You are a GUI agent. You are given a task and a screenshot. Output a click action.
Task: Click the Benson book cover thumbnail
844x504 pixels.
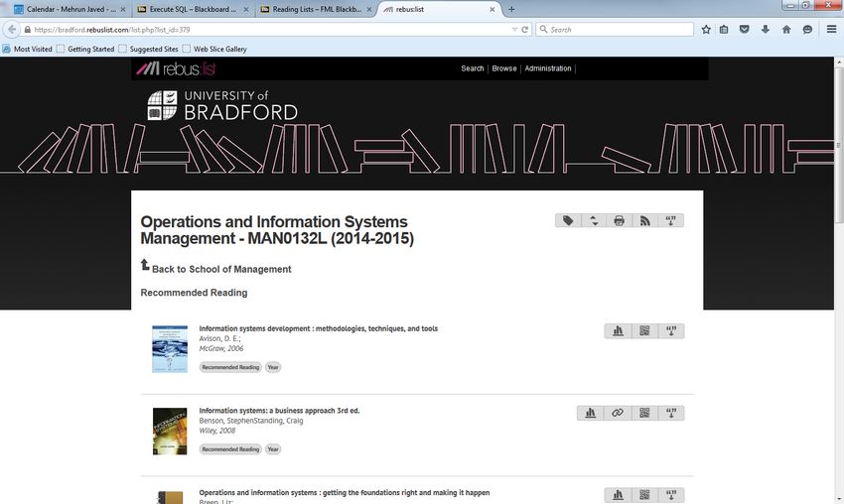click(170, 432)
